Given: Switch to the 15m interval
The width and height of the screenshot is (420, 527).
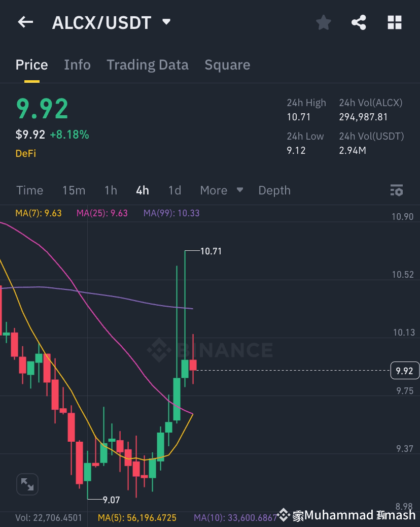Looking at the screenshot, I should pyautogui.click(x=74, y=190).
